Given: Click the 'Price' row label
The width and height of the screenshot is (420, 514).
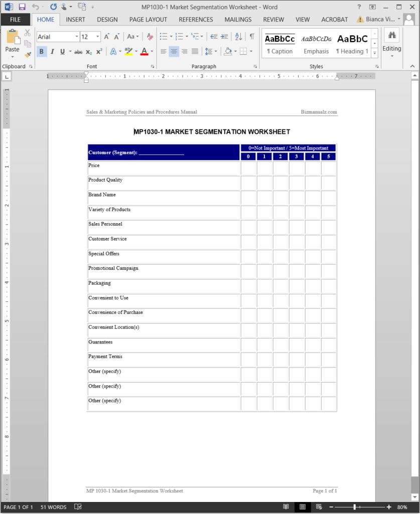Looking at the screenshot, I should [x=94, y=165].
